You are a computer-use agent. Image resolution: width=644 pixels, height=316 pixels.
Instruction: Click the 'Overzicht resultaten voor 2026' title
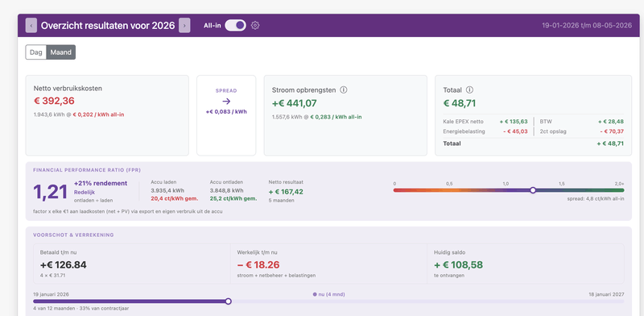(x=108, y=26)
